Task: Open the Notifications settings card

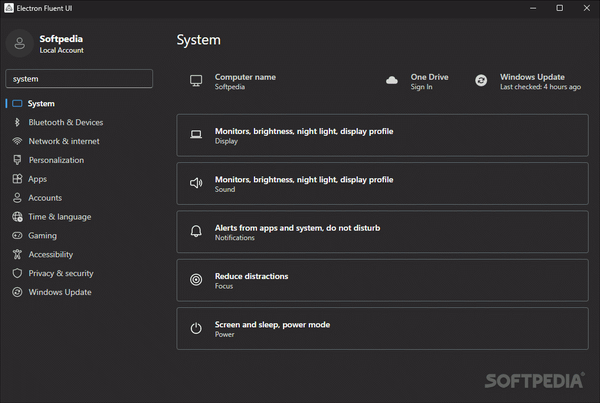Action: pyautogui.click(x=382, y=232)
